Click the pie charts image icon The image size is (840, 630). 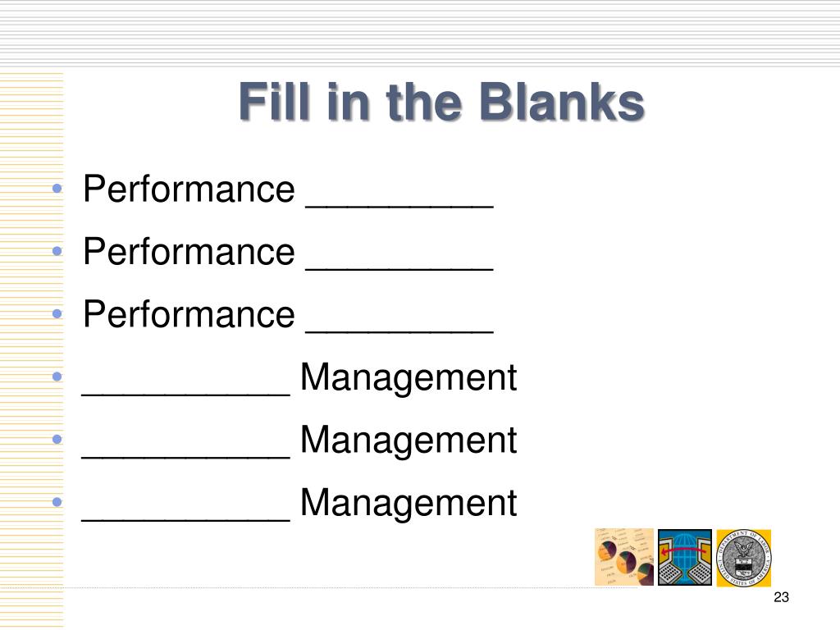point(624,557)
